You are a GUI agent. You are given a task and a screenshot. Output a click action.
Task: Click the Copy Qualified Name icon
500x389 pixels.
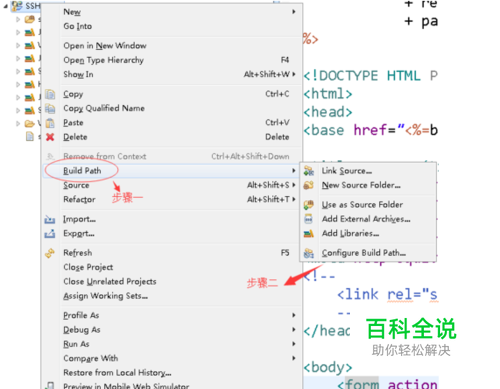(50, 109)
